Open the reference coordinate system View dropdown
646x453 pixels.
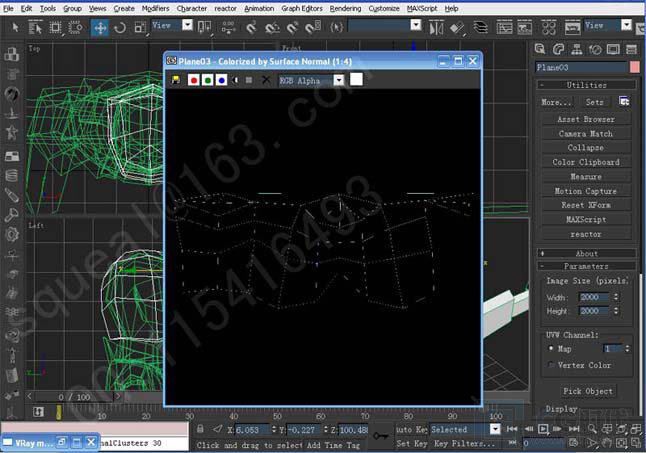click(187, 25)
